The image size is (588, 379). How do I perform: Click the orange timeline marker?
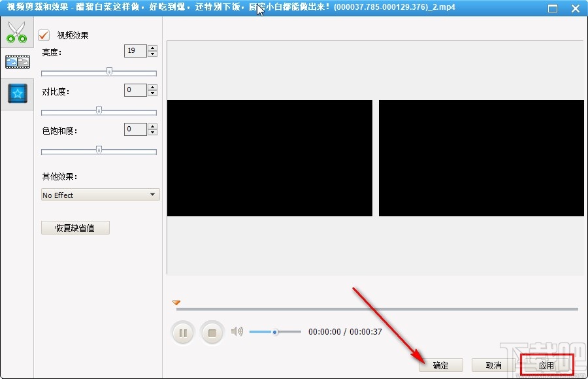(176, 303)
